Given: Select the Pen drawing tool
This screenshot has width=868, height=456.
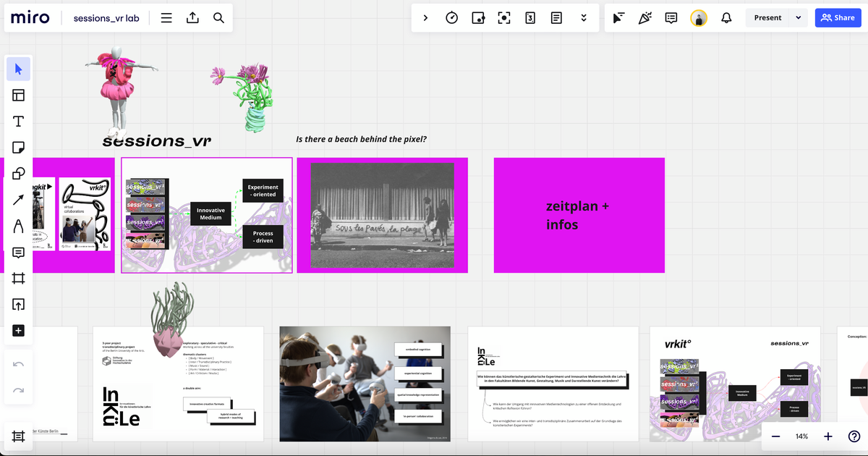Looking at the screenshot, I should 19,227.
